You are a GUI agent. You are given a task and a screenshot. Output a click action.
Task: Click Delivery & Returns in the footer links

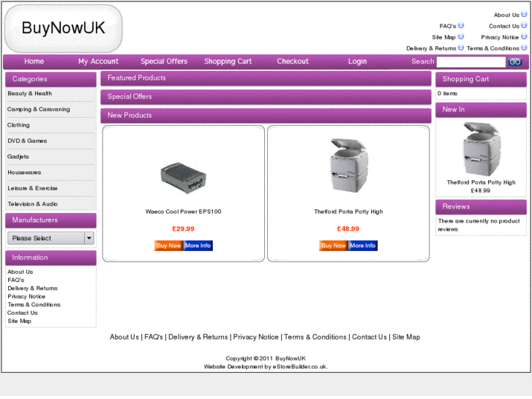pos(198,338)
